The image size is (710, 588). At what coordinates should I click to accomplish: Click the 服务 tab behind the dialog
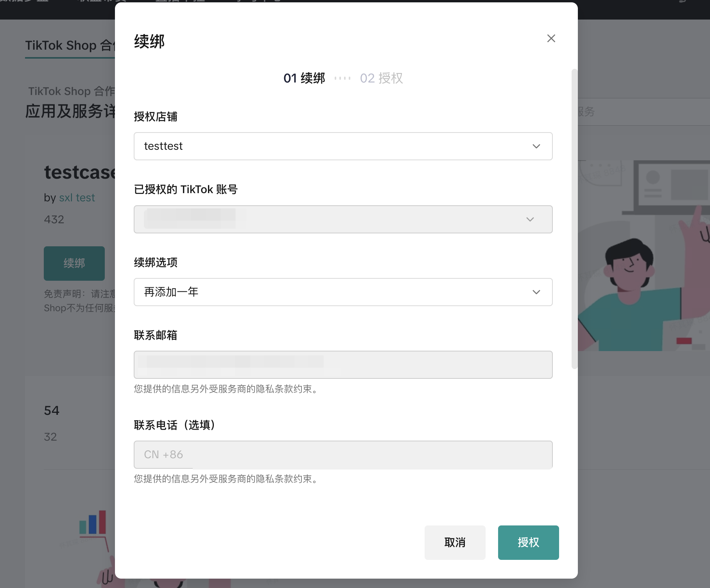[x=586, y=112]
